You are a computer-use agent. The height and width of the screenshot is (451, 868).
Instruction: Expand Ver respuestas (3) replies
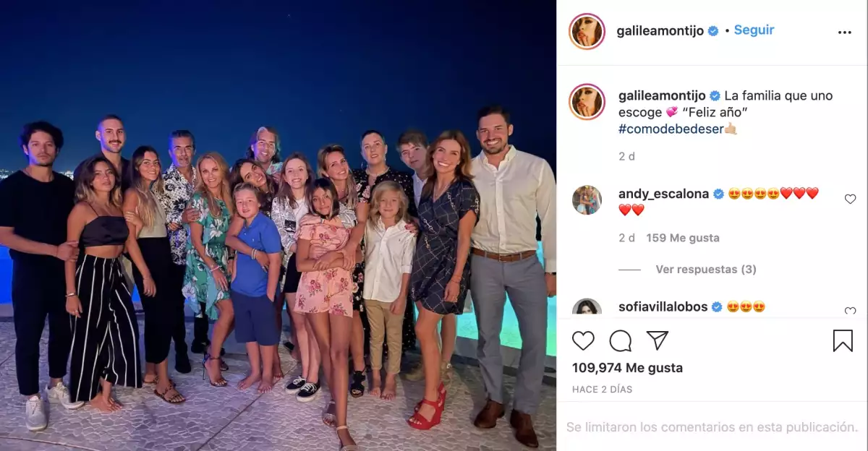(706, 269)
